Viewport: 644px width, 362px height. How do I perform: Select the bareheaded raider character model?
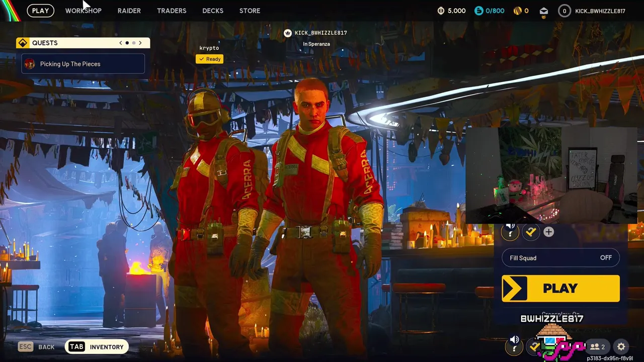322,216
